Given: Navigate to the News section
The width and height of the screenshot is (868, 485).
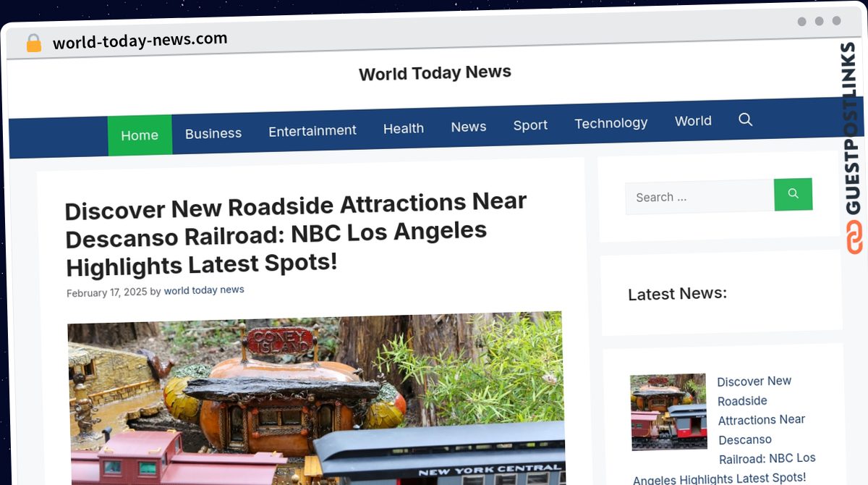Looking at the screenshot, I should (469, 127).
